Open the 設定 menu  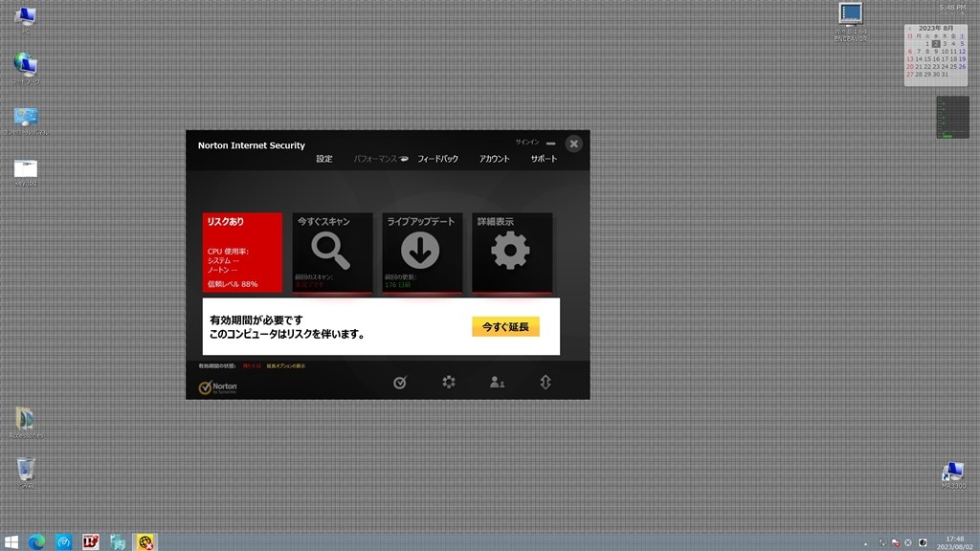(323, 159)
